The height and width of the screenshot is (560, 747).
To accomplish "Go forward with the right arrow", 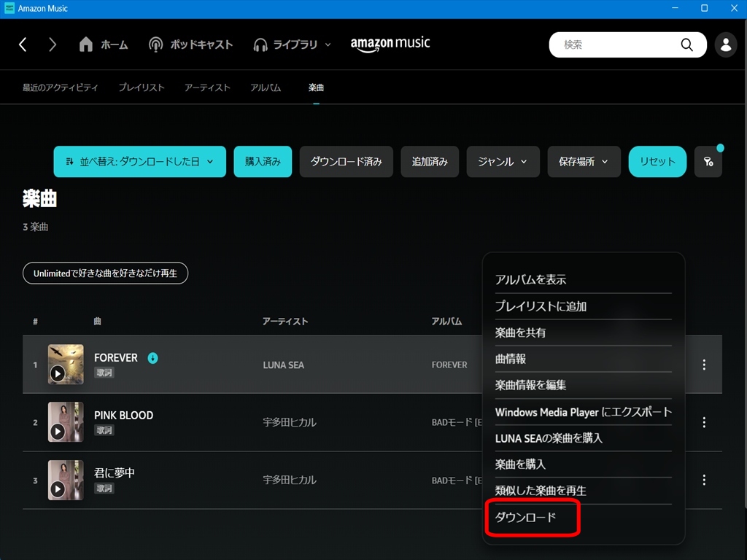I will click(53, 44).
